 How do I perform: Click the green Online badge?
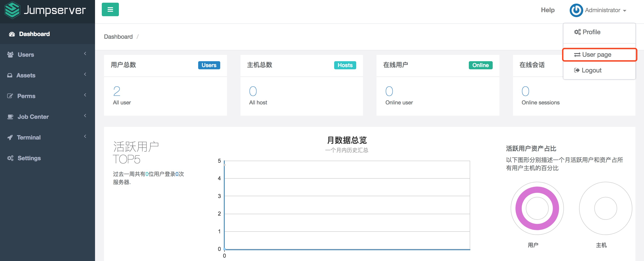480,65
